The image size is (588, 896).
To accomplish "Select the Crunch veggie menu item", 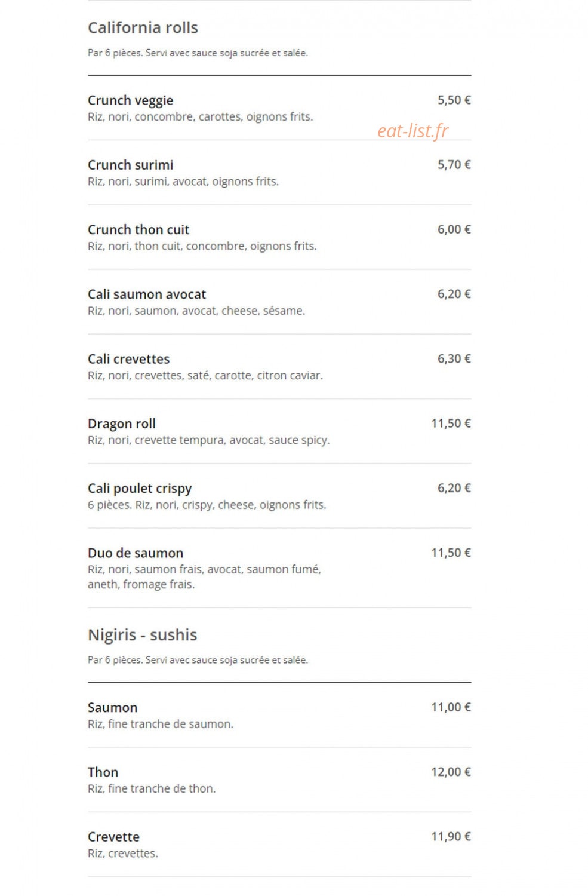I will tap(279, 108).
